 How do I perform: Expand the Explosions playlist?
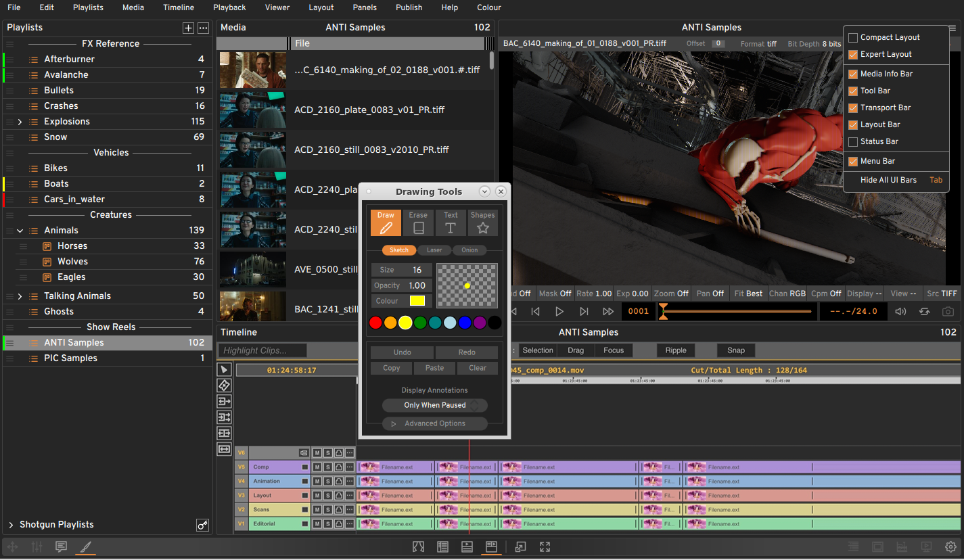pos(19,121)
